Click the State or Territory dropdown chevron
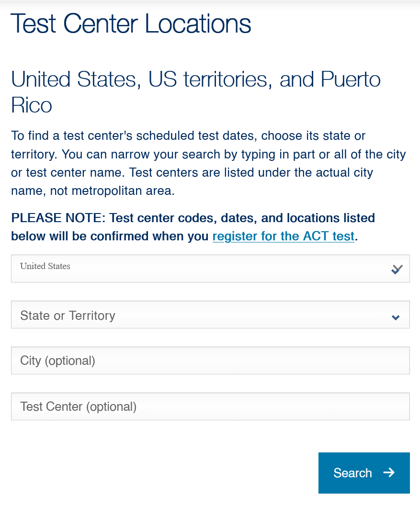Viewport: 420px width, 507px height. click(x=396, y=317)
